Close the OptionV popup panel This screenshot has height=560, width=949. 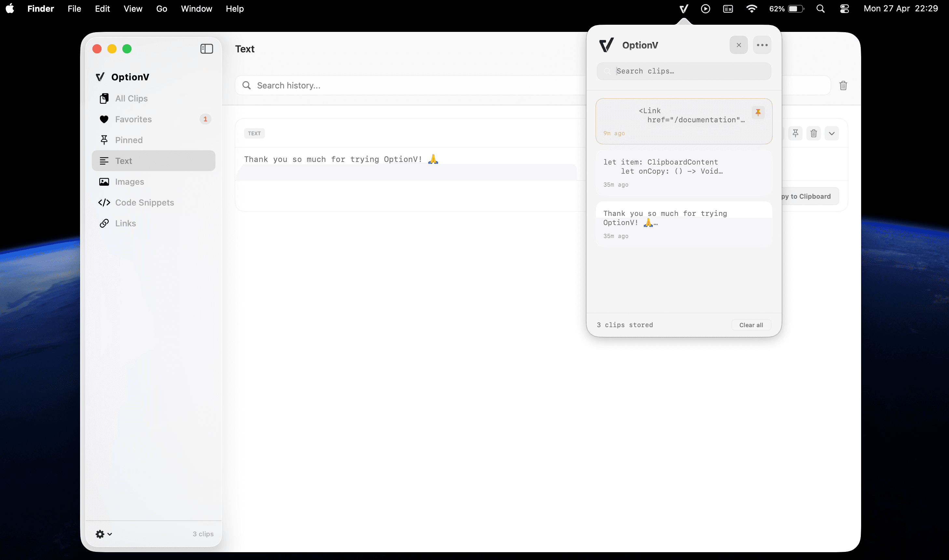click(739, 45)
